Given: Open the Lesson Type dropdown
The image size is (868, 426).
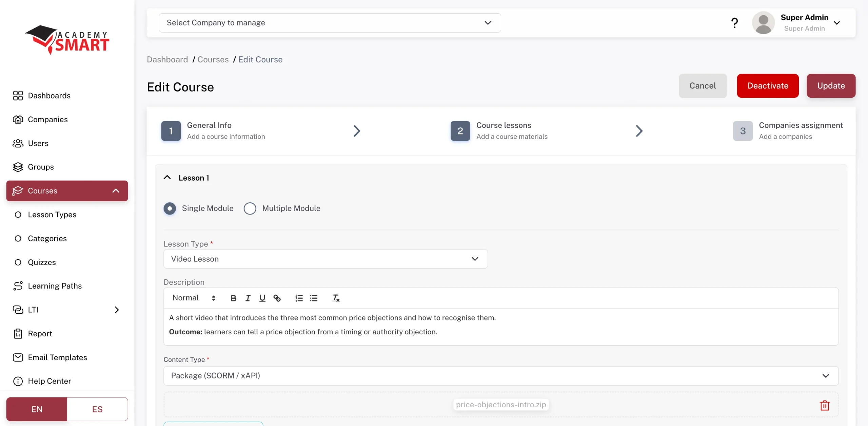Looking at the screenshot, I should coord(325,259).
